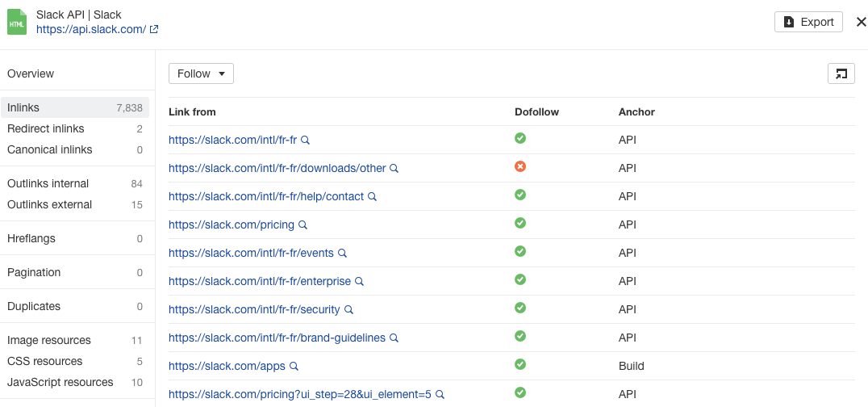Image resolution: width=868 pixels, height=407 pixels.
Task: Click the magnifier icon next to slack.com/pricing
Action: click(x=303, y=225)
